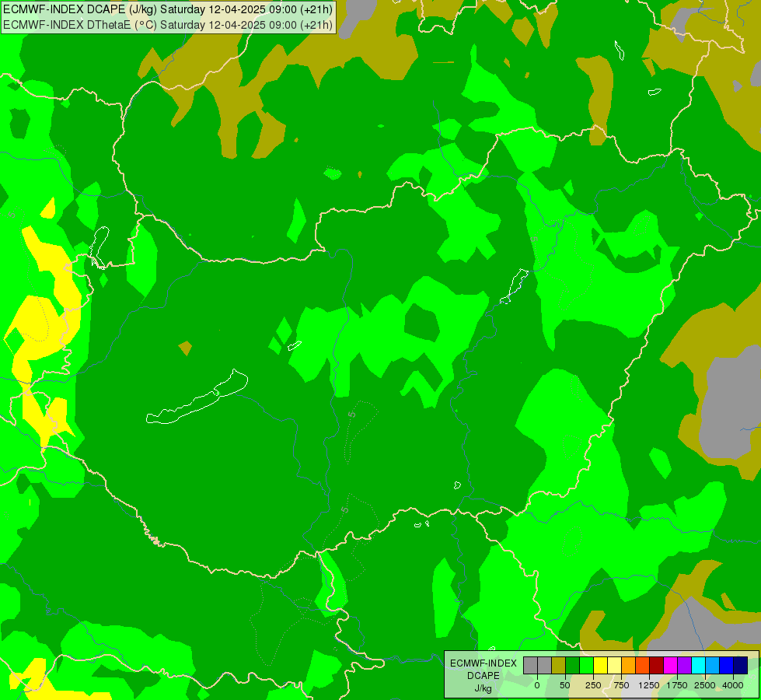
Task: Select the magenta legend swatch
Action: (670, 665)
